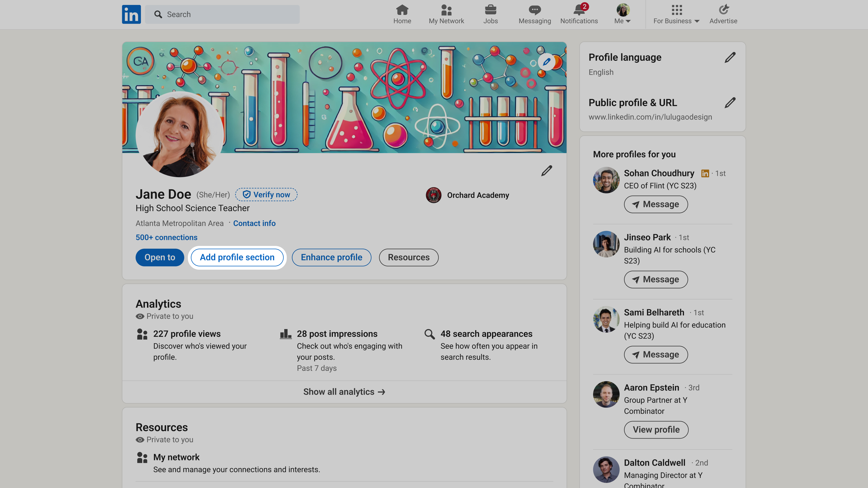Click the Verify now badge
The height and width of the screenshot is (488, 868).
tap(266, 195)
